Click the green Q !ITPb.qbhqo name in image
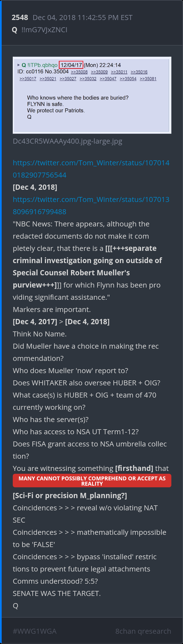The image size is (183, 644). tap(40, 65)
